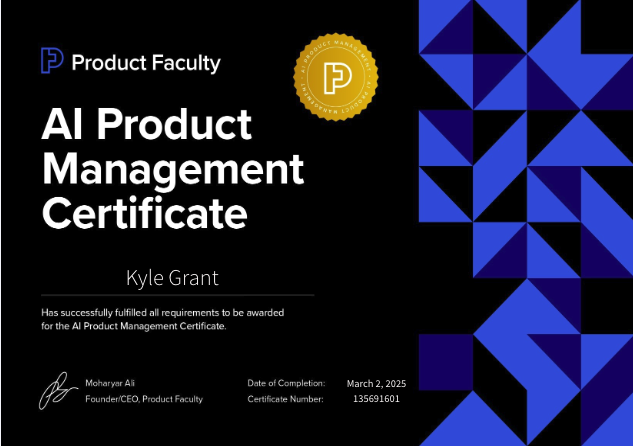Click the signature next to Moharyar Ali
The width and height of the screenshot is (633, 446).
pyautogui.click(x=58, y=391)
